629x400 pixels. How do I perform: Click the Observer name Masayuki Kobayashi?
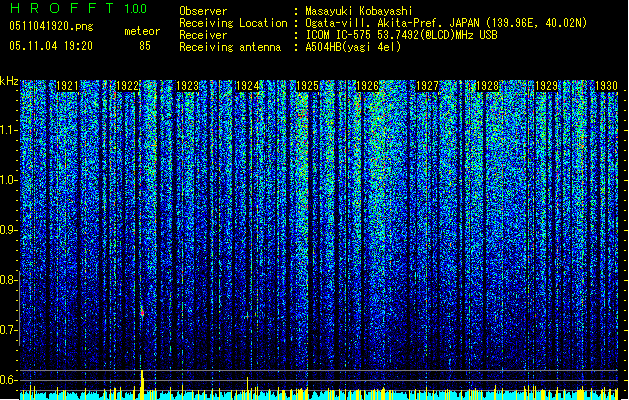coord(359,11)
